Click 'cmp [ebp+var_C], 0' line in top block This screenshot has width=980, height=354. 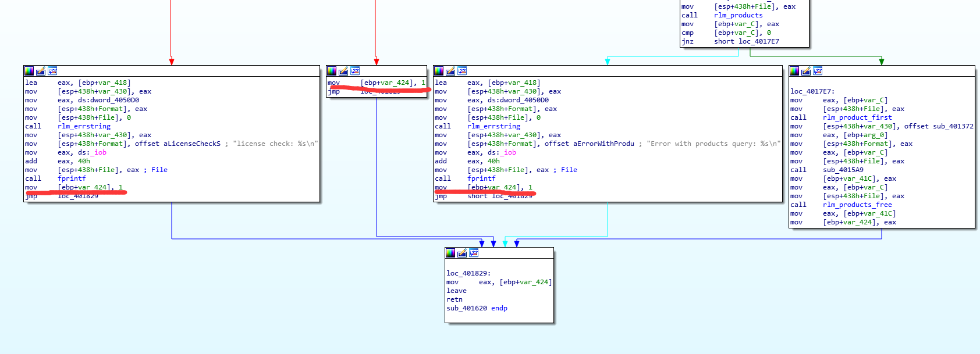click(x=726, y=33)
